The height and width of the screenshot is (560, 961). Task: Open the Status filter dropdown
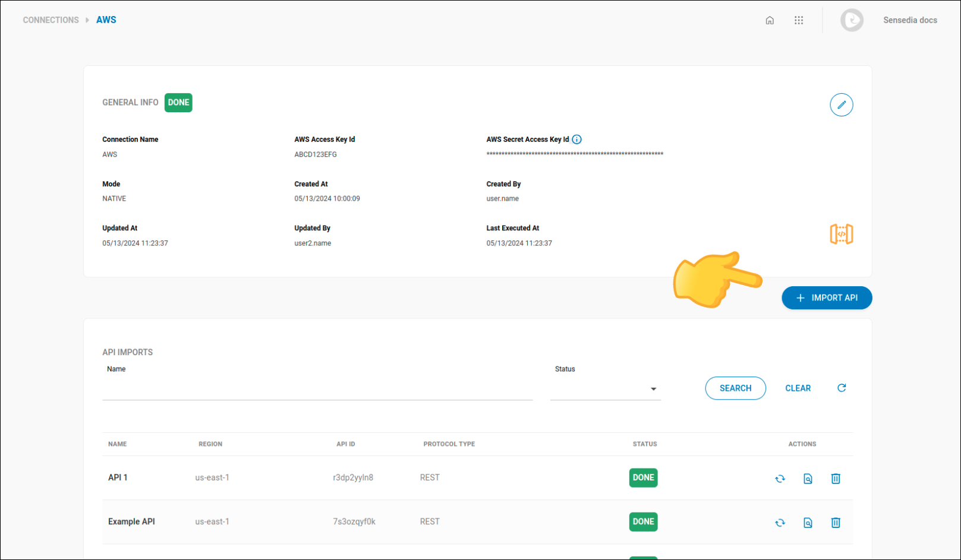(653, 388)
